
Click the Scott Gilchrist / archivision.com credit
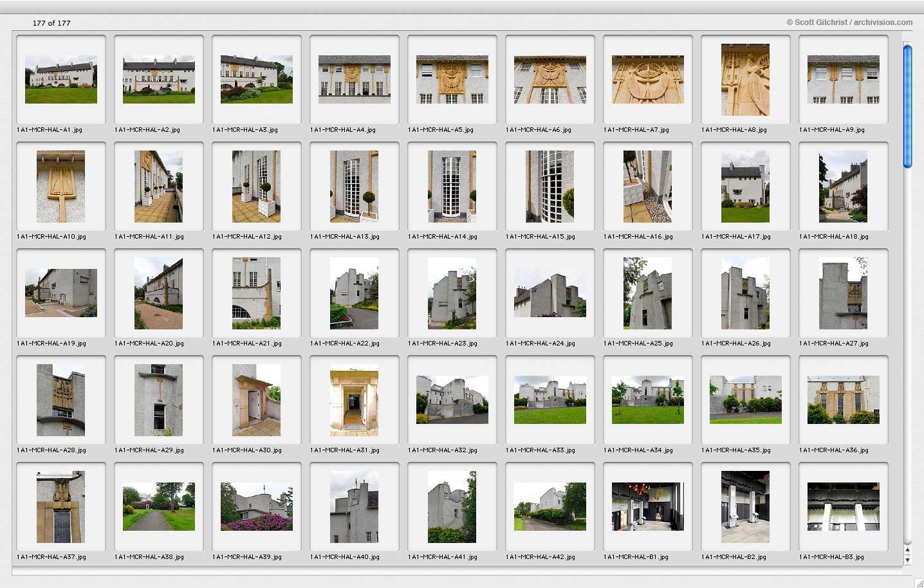(x=849, y=23)
